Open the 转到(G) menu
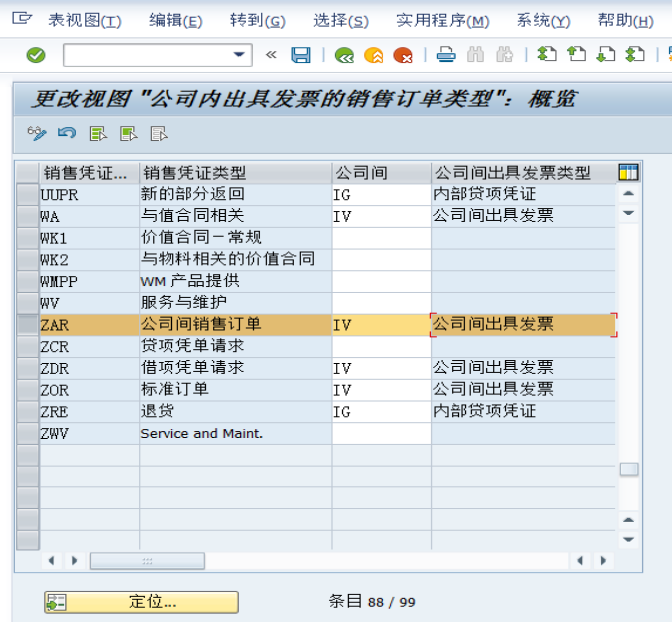This screenshot has width=672, height=622. click(x=257, y=20)
